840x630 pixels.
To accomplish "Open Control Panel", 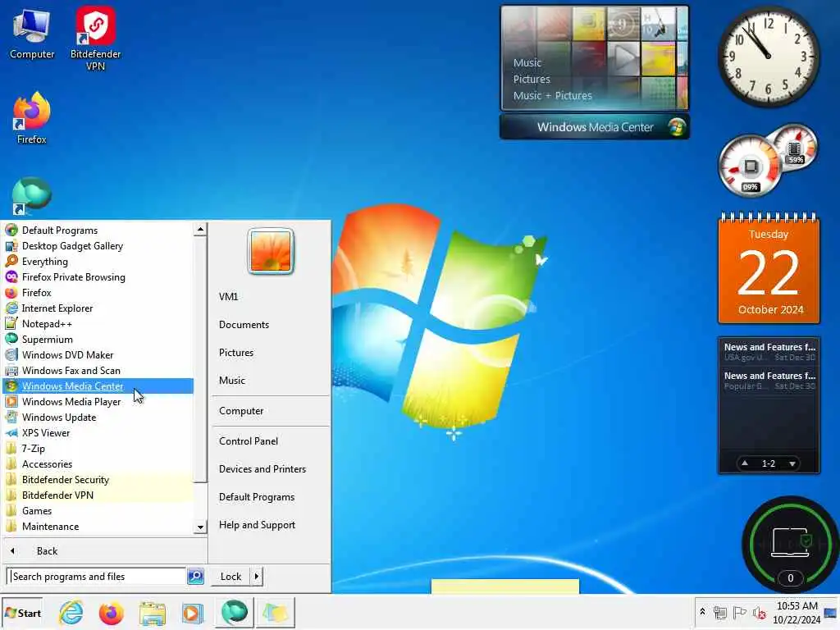I will [x=271, y=441].
